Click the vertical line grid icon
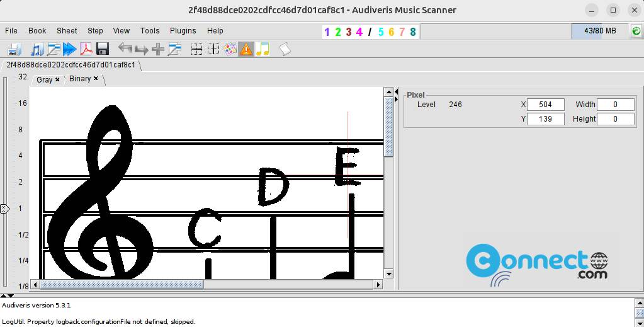The width and height of the screenshot is (644, 327). click(x=213, y=49)
